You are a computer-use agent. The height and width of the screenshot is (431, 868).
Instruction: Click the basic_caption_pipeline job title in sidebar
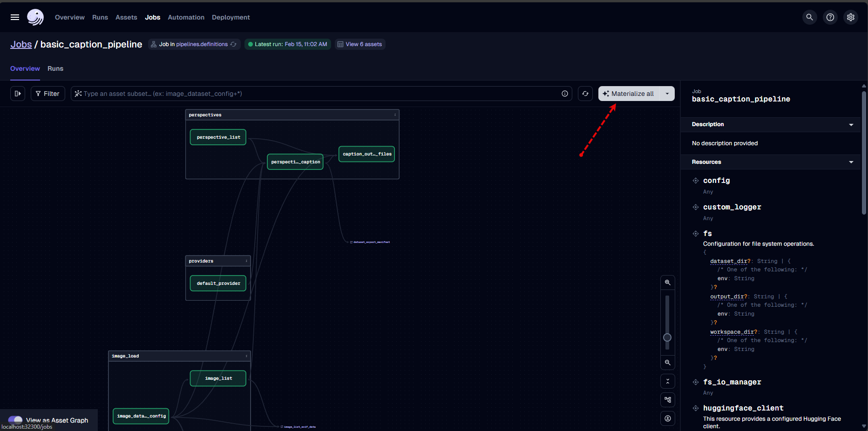[x=741, y=99]
